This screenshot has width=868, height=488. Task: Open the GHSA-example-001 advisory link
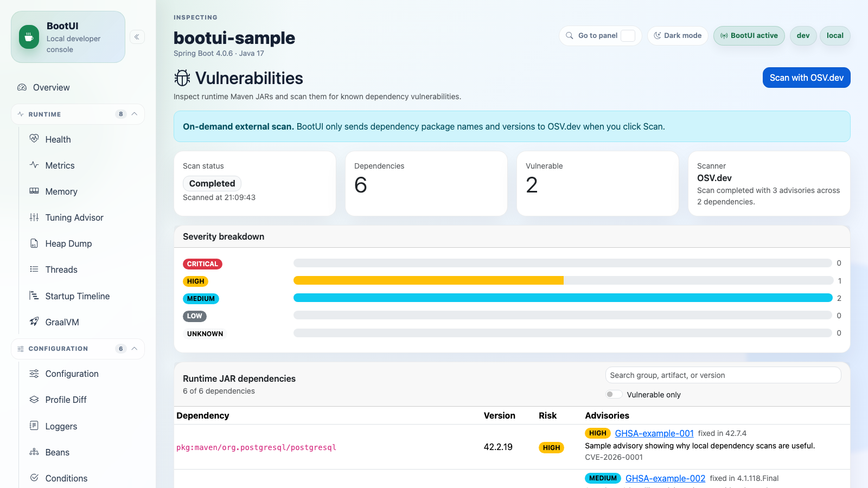pyautogui.click(x=654, y=433)
